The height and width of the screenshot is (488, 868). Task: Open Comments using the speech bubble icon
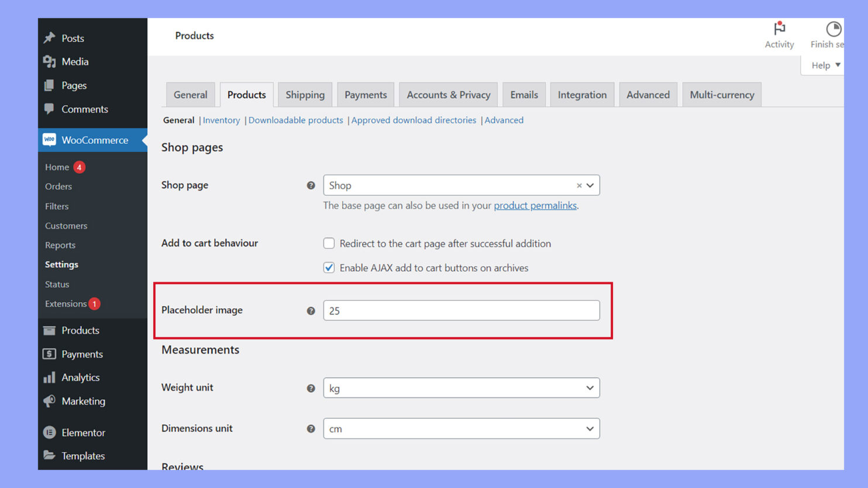(49, 109)
